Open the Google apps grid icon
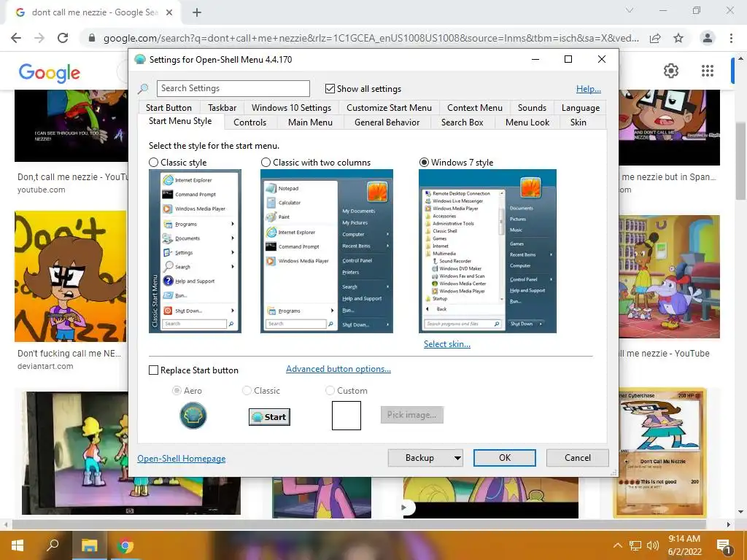This screenshot has width=747, height=560. tap(708, 71)
